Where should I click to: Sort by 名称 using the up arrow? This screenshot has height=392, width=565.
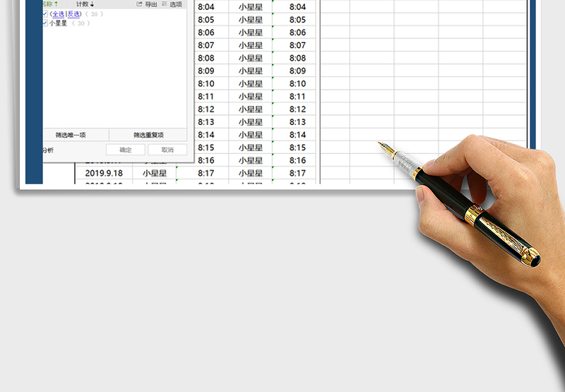[56, 4]
